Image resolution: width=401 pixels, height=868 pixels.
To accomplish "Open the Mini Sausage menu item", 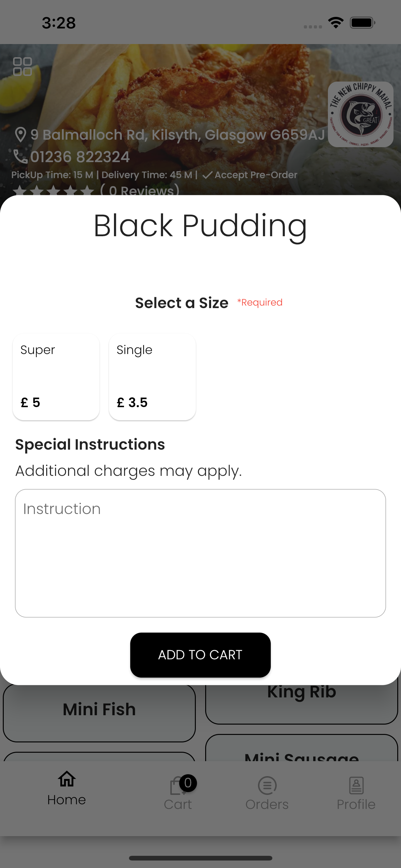I will pyautogui.click(x=302, y=748).
